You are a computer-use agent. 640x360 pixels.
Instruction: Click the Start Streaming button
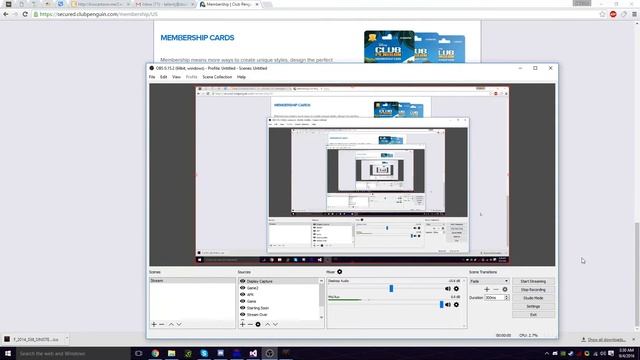[x=533, y=281]
